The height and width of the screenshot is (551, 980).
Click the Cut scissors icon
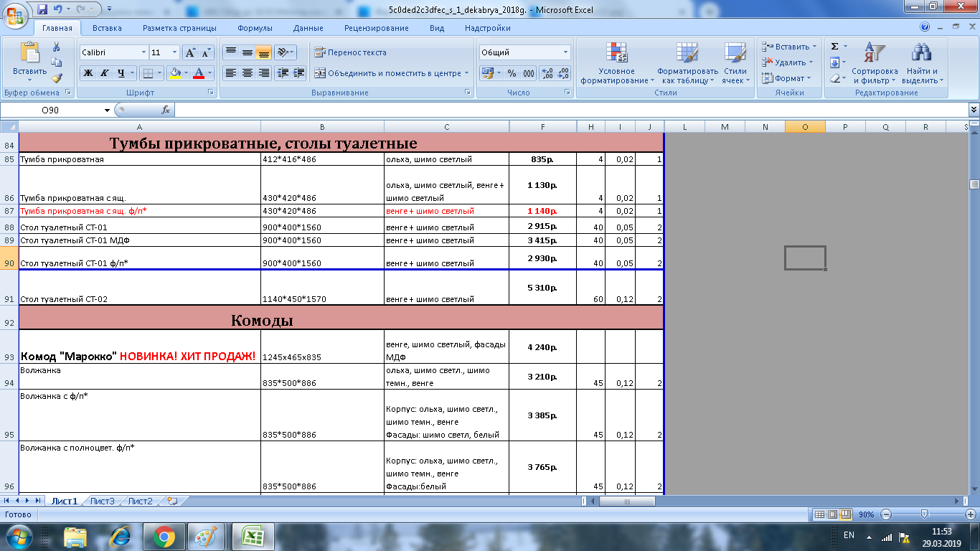(57, 47)
